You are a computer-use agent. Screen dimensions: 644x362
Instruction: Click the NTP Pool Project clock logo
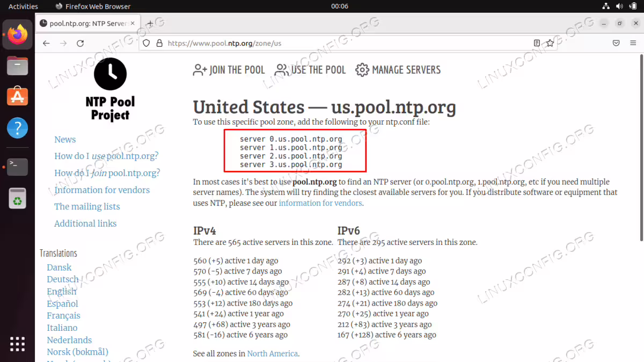coord(110,74)
